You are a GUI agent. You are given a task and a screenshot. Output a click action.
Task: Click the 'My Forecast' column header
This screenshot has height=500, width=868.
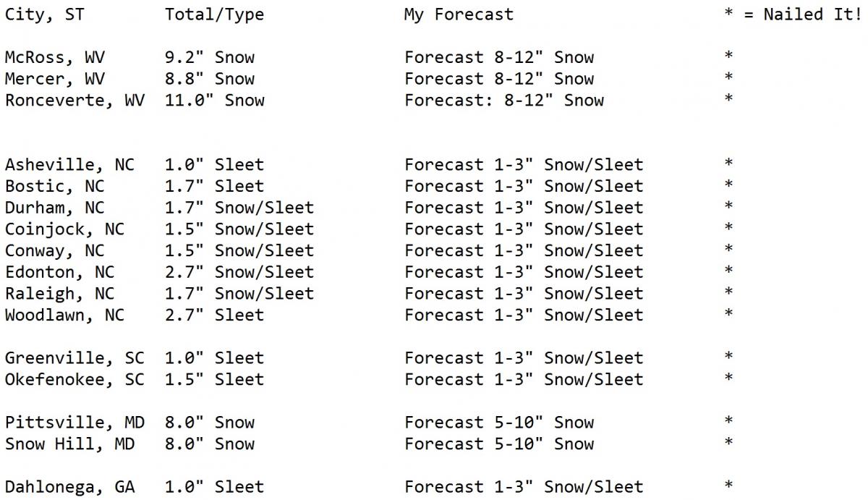point(459,15)
